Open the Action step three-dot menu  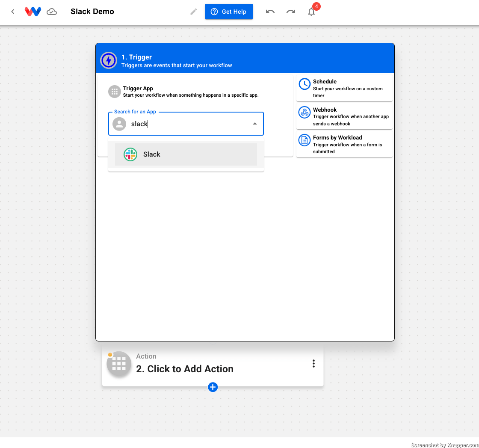point(313,363)
